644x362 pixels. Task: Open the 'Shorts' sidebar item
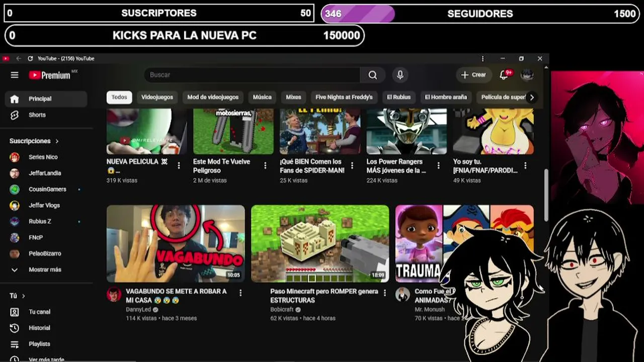[x=46, y=115]
